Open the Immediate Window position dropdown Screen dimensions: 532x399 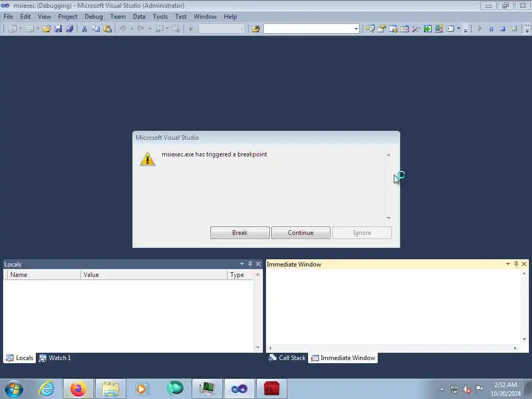[x=508, y=264]
